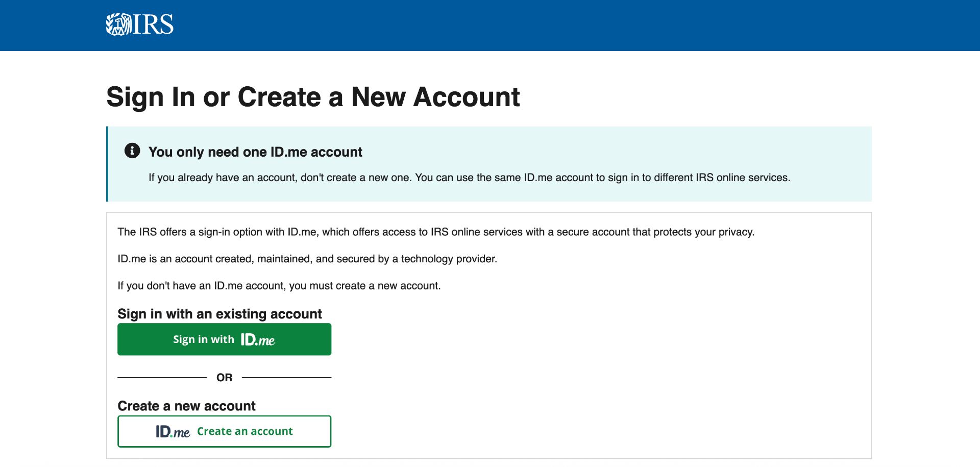Click the You only need one ID.me account heading

(x=255, y=152)
